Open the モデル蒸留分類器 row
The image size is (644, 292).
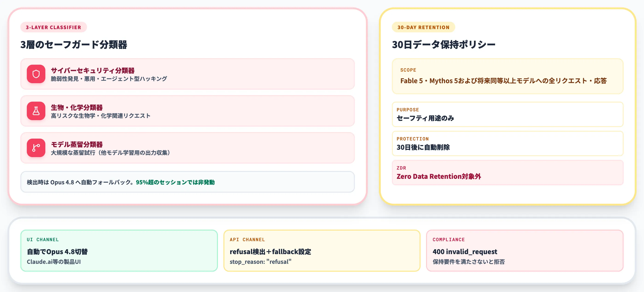coord(188,148)
